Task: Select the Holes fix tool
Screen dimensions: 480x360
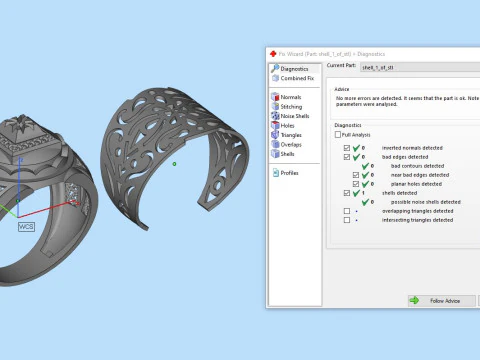Action: point(283,125)
